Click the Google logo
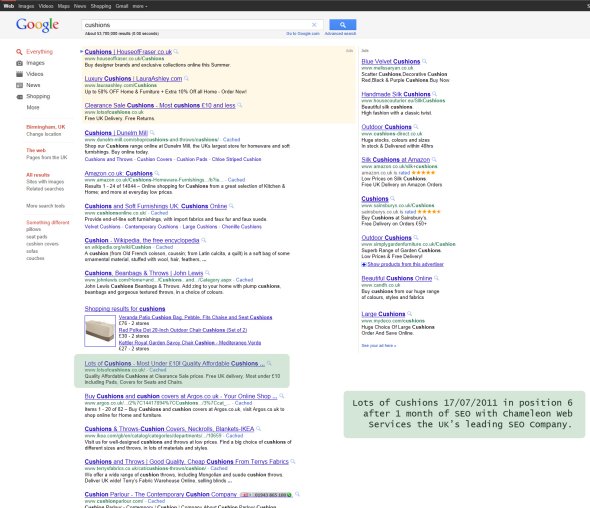 pos(37,25)
